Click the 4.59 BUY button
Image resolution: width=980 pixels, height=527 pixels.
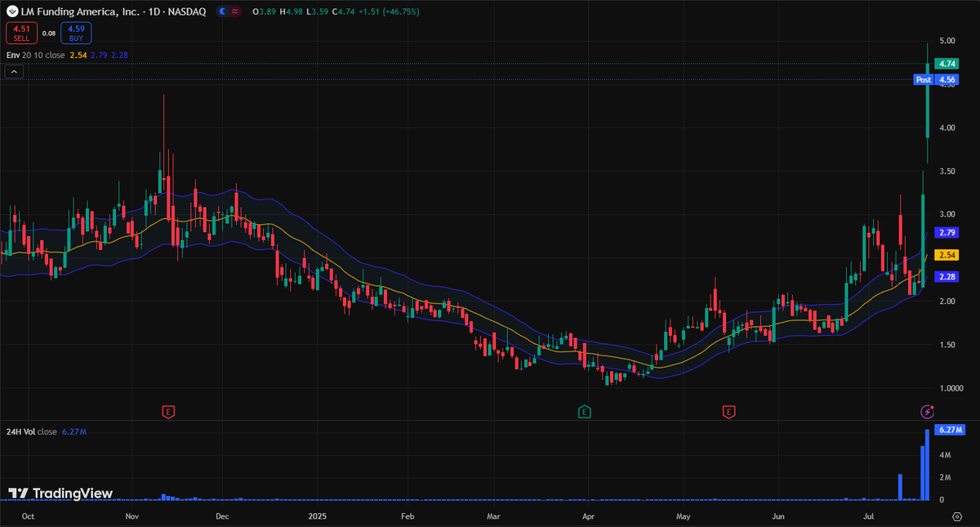pos(76,33)
